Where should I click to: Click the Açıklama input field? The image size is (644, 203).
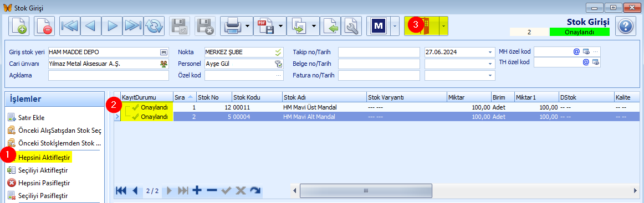[109, 75]
